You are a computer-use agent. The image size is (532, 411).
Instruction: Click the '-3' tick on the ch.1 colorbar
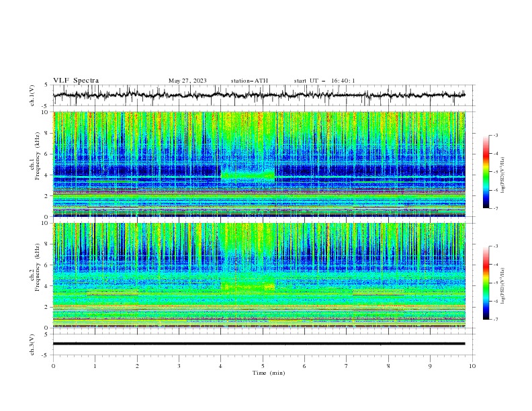(x=496, y=135)
